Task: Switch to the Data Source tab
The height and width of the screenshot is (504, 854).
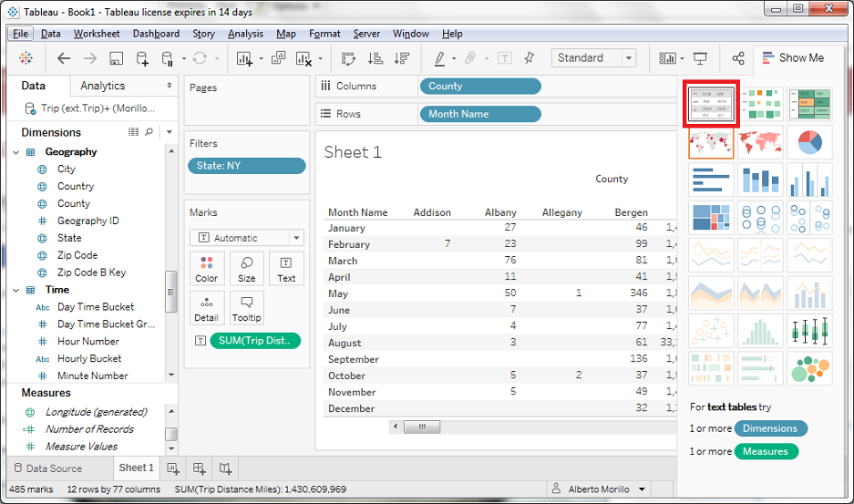Action: (x=48, y=468)
